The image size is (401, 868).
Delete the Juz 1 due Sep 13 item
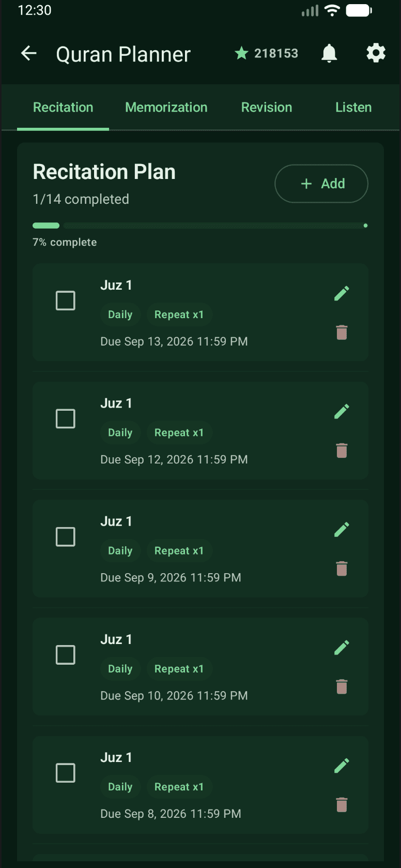point(342,332)
